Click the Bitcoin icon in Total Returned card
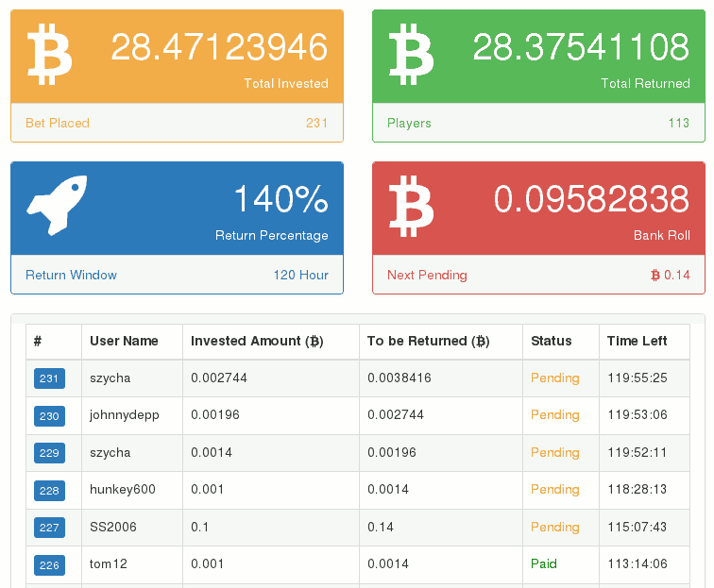 click(411, 54)
